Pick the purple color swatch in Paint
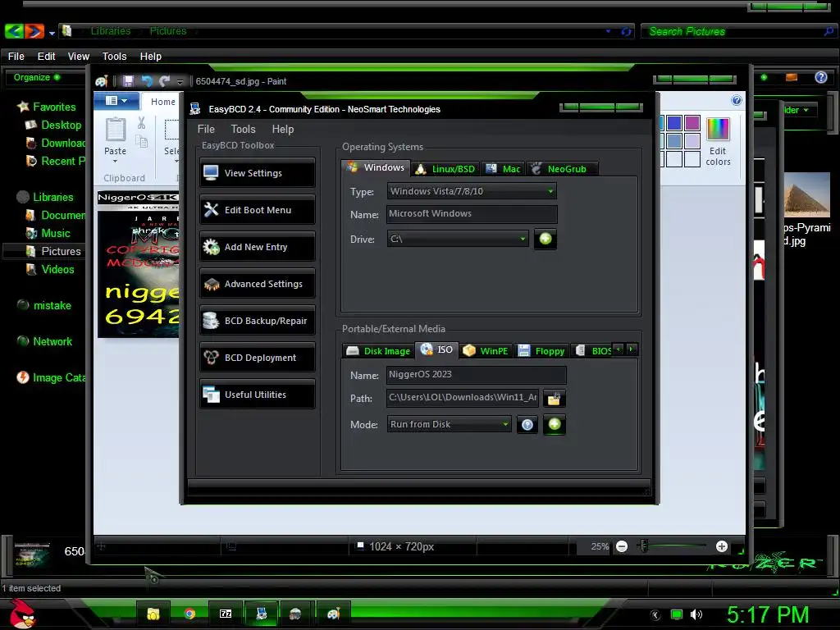The image size is (840, 630). click(x=692, y=123)
